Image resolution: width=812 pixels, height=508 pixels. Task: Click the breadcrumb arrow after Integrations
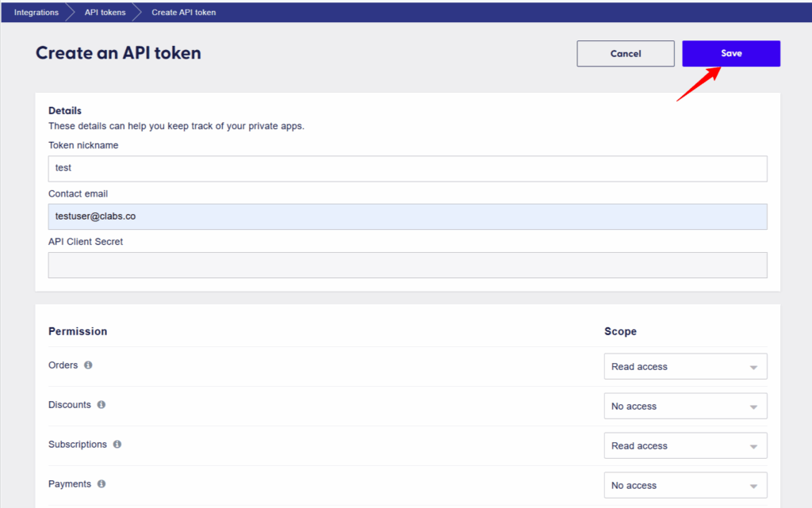[70, 12]
